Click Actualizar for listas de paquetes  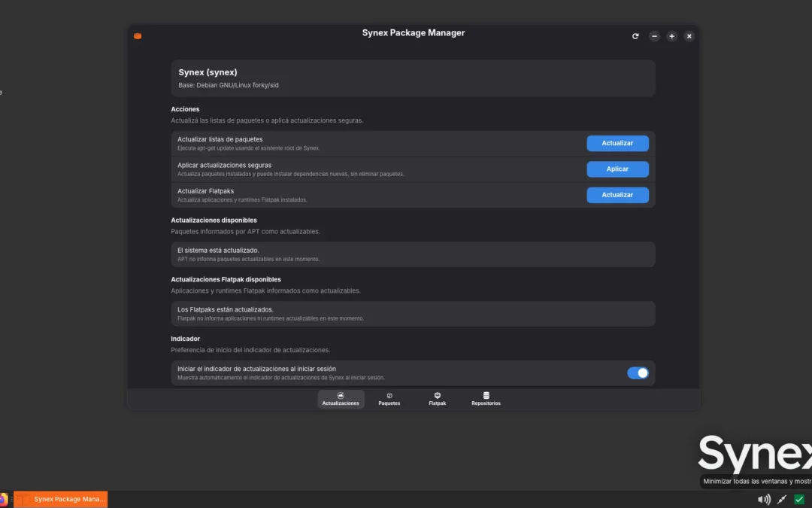click(x=617, y=143)
